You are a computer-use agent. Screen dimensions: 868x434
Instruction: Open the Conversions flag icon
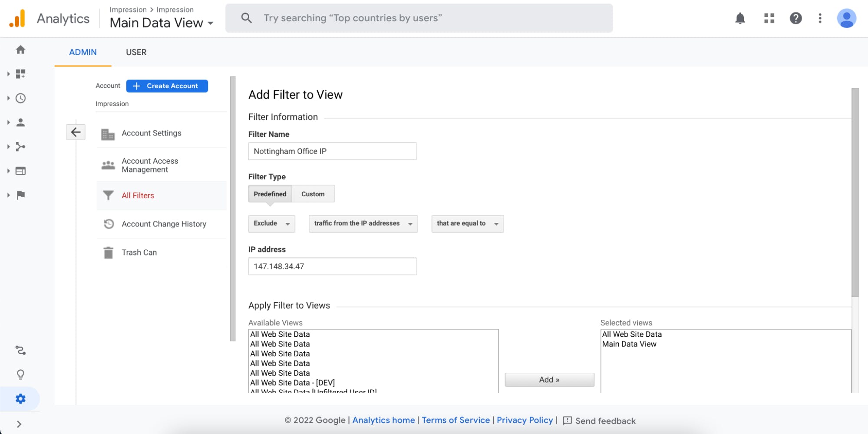pyautogui.click(x=20, y=195)
